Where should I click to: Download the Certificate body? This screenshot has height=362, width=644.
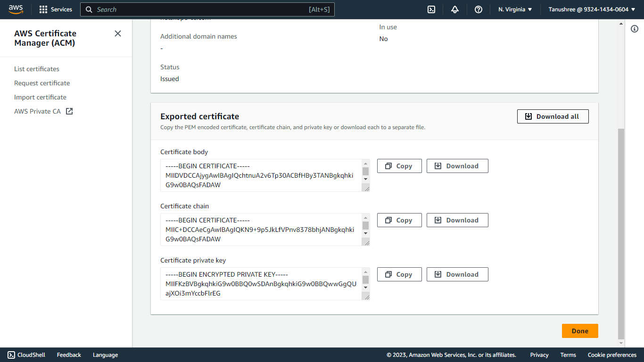point(457,166)
